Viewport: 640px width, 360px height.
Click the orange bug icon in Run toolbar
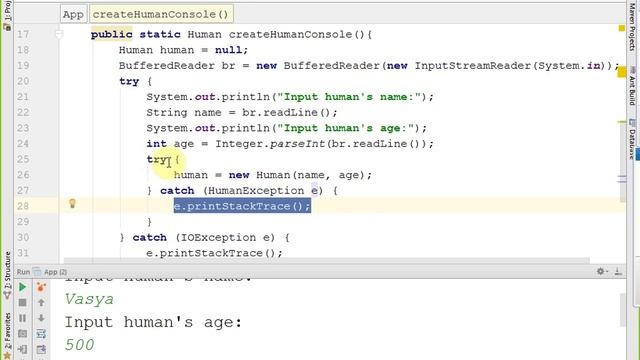pos(41,287)
